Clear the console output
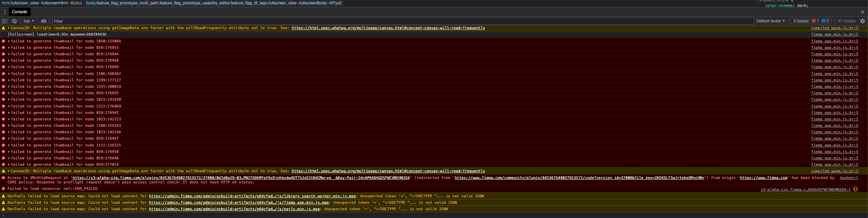Screen dimensions: 868x218 click(x=14, y=21)
